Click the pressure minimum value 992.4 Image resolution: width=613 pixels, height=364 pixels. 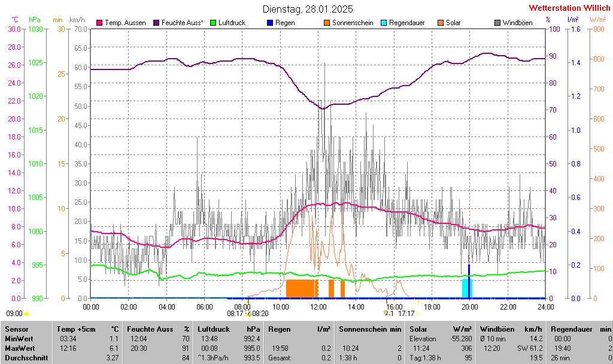(252, 339)
